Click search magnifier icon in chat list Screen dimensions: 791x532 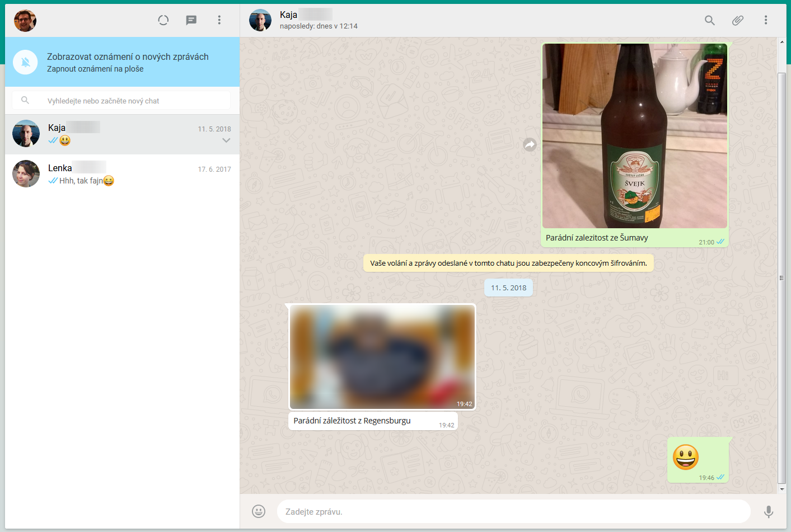click(x=25, y=100)
